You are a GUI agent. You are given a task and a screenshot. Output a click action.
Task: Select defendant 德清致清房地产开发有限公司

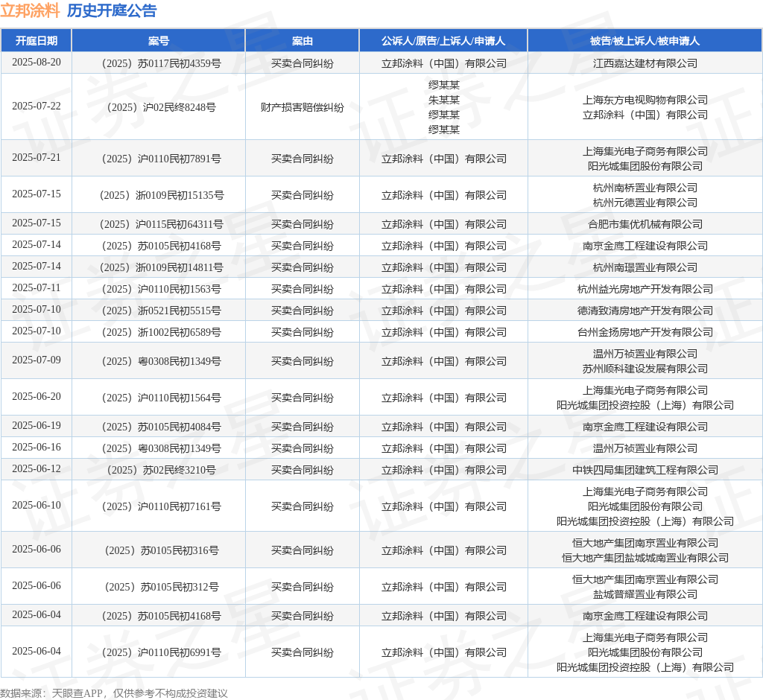click(645, 311)
